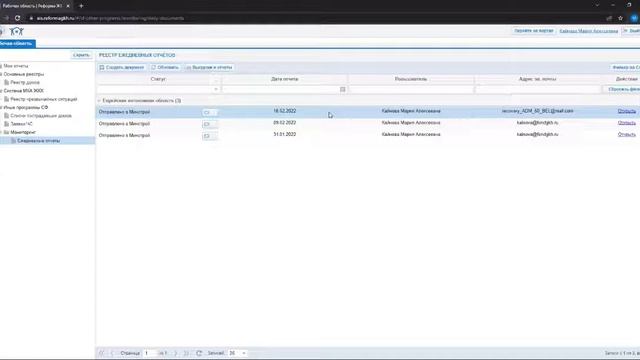Sort by the Адрес эл. почты column header
Image resolution: width=640 pixels, height=360 pixels.
coord(538,79)
